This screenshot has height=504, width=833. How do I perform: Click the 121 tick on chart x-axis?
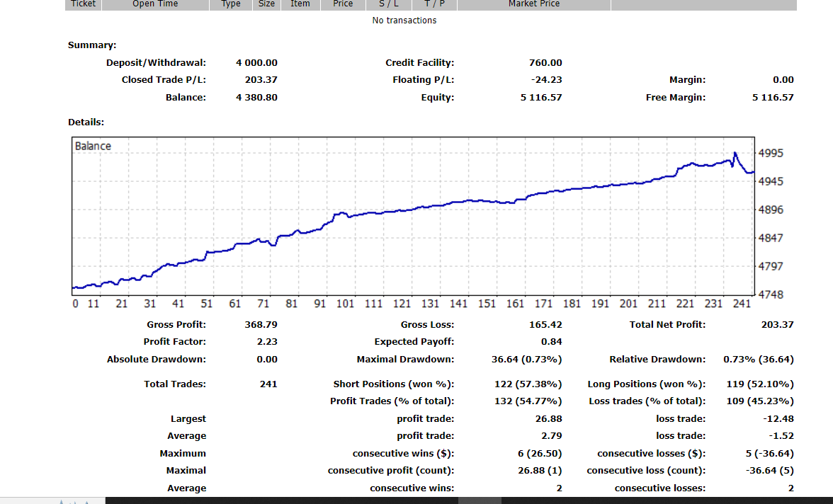(x=402, y=304)
